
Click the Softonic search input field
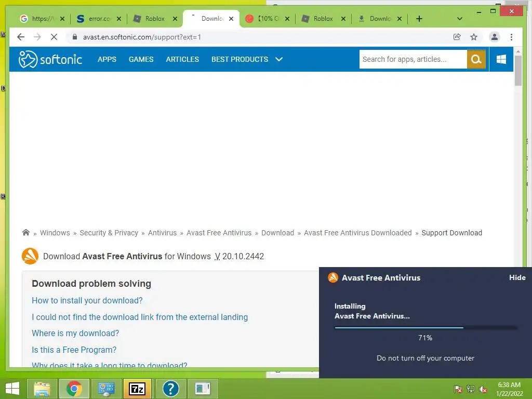click(x=413, y=59)
